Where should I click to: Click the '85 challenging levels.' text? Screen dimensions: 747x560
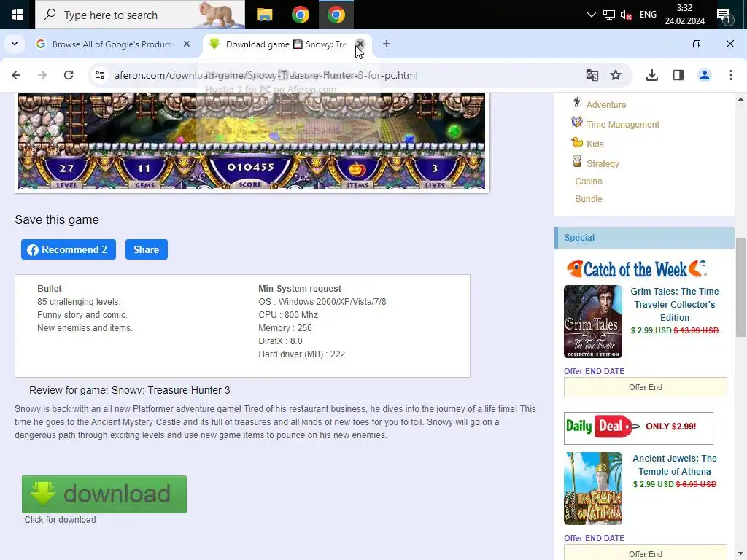pyautogui.click(x=79, y=302)
